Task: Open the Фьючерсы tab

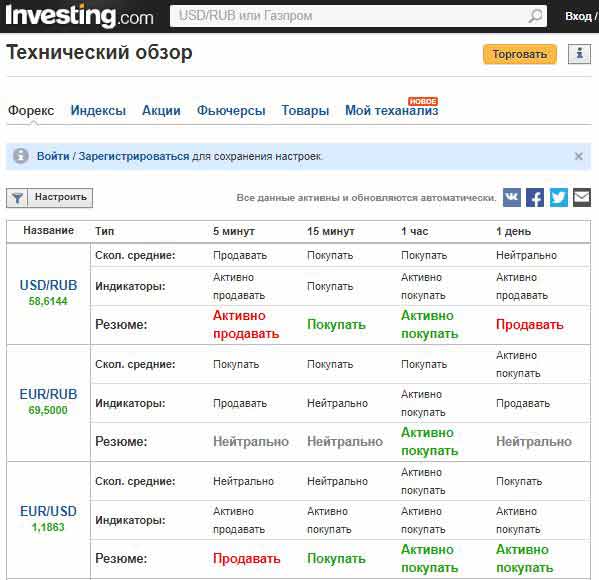Action: point(231,110)
